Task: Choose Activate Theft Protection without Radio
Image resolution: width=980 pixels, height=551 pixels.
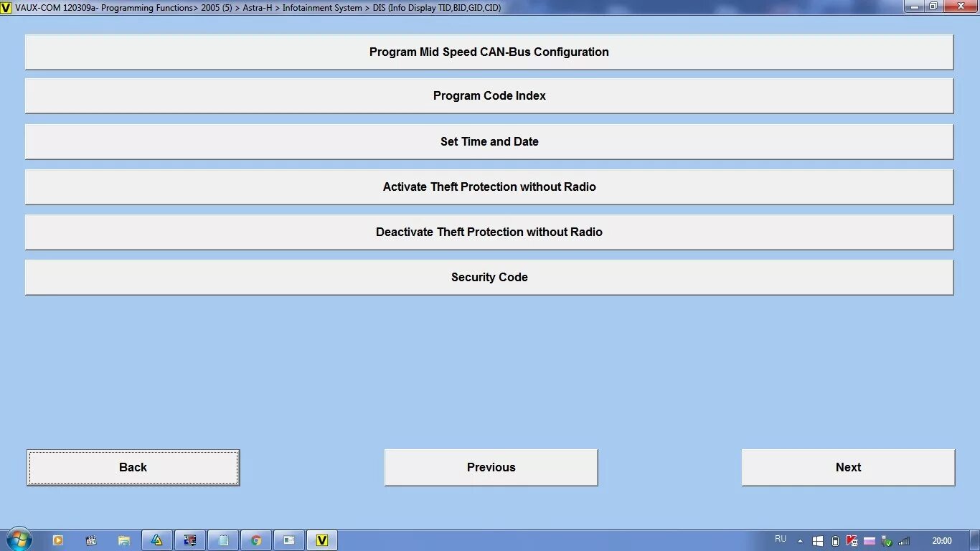Action: [x=489, y=187]
